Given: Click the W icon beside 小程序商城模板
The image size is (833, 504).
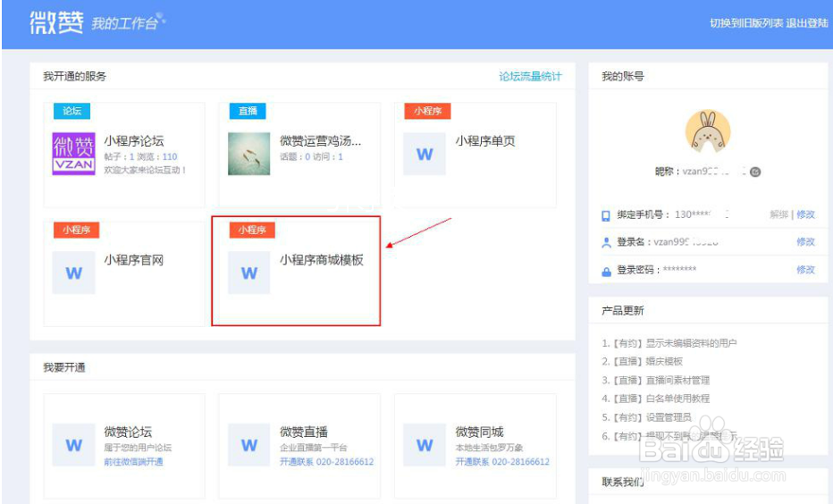Looking at the screenshot, I should tap(248, 273).
